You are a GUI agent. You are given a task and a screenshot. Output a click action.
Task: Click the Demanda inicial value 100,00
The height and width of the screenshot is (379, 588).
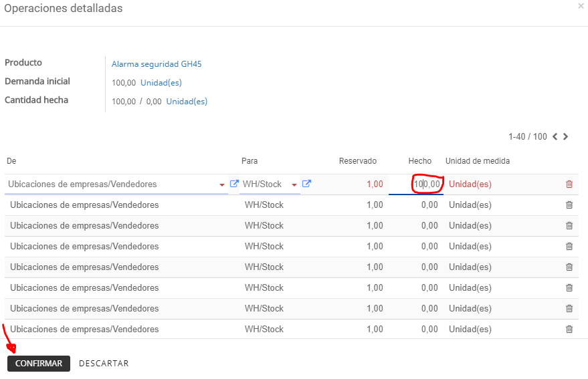click(x=124, y=83)
